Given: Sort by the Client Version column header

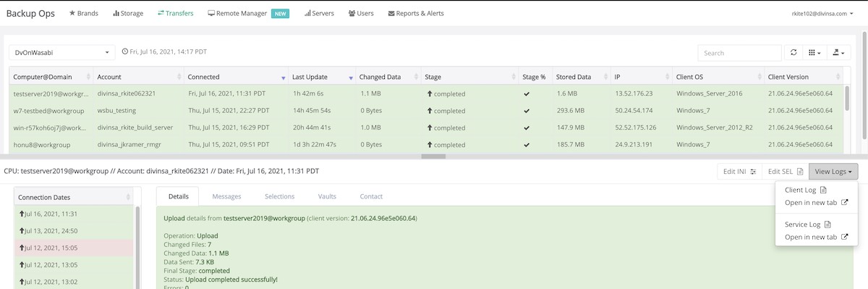Looking at the screenshot, I should click(x=804, y=77).
